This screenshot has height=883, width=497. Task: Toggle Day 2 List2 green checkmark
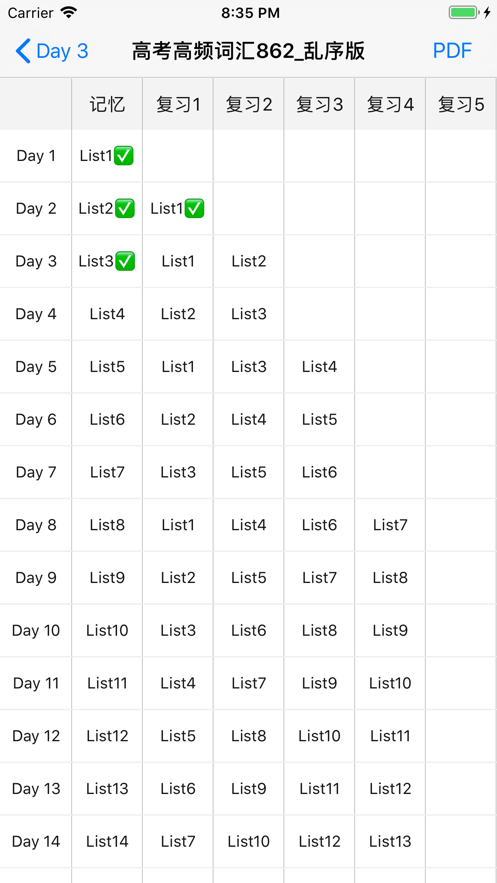point(125,209)
